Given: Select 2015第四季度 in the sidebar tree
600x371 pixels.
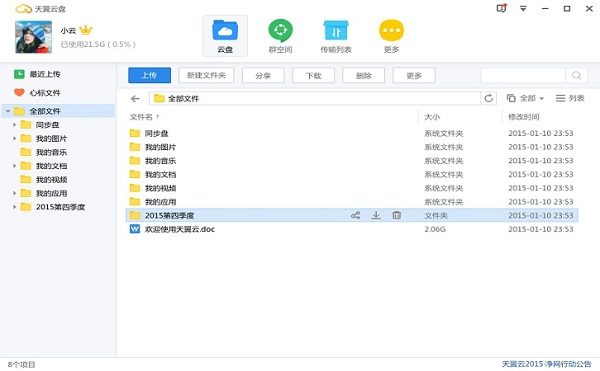Looking at the screenshot, I should [60, 207].
